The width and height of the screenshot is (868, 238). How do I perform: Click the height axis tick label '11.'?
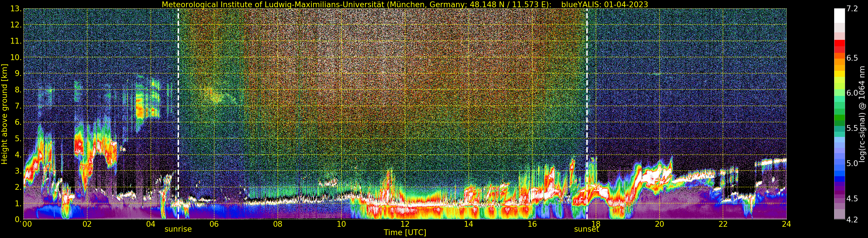[x=16, y=41]
